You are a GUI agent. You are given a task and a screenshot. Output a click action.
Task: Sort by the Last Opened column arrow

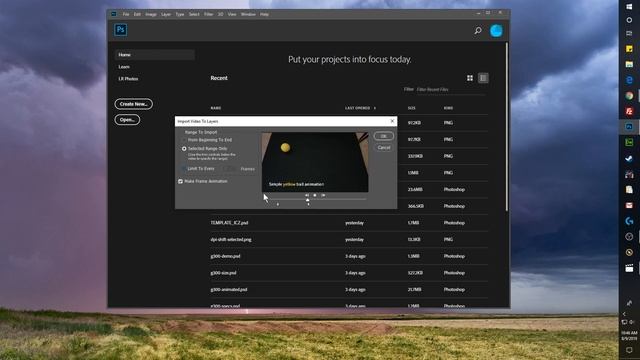tap(375, 108)
